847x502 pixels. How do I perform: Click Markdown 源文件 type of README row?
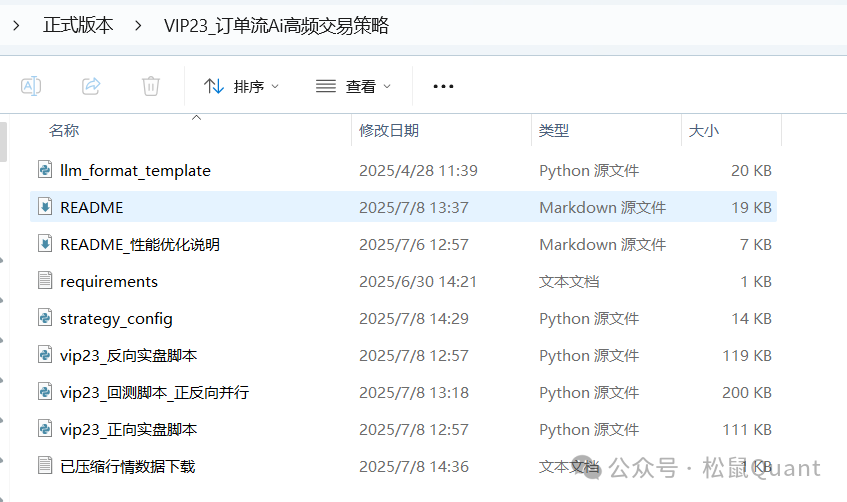point(603,208)
